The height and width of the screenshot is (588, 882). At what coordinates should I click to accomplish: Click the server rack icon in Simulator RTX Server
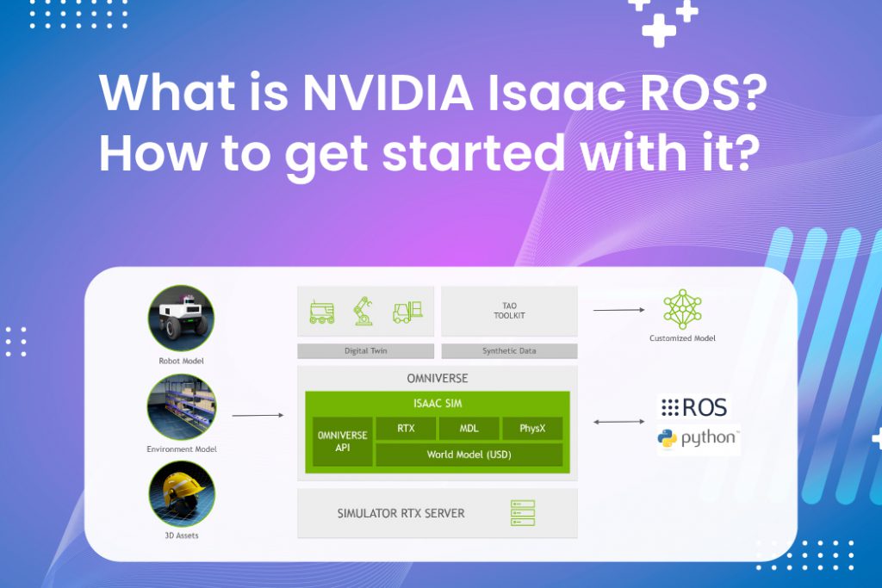point(522,513)
